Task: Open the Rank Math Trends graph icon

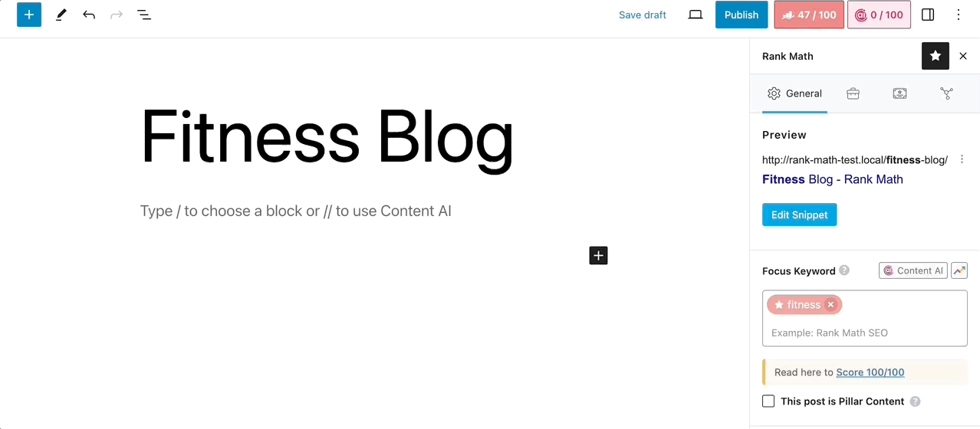Action: (959, 270)
